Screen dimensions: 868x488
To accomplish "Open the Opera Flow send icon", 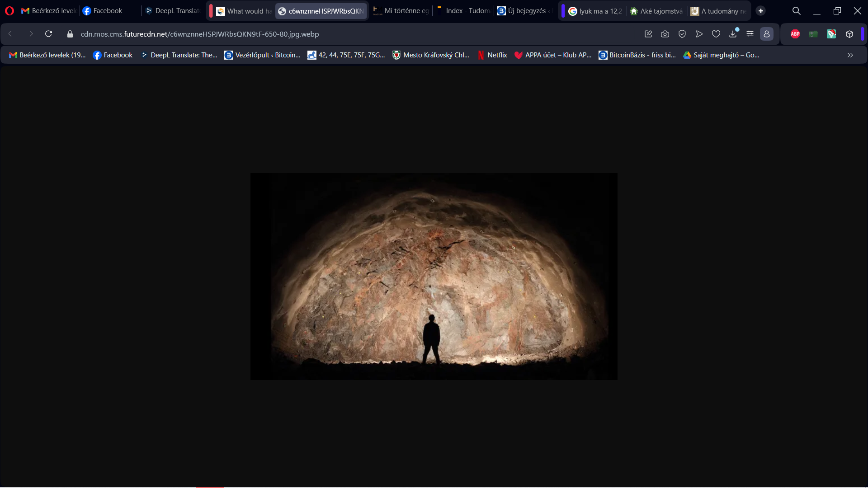I will (699, 34).
